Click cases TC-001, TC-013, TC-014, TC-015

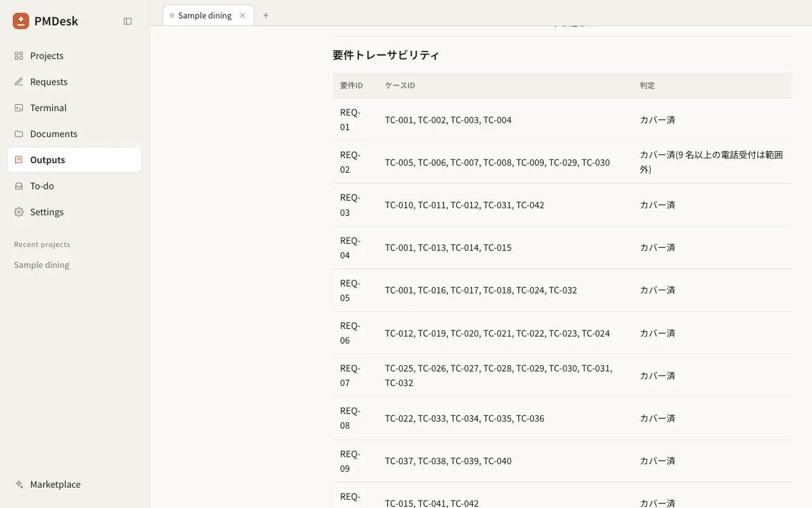448,248
